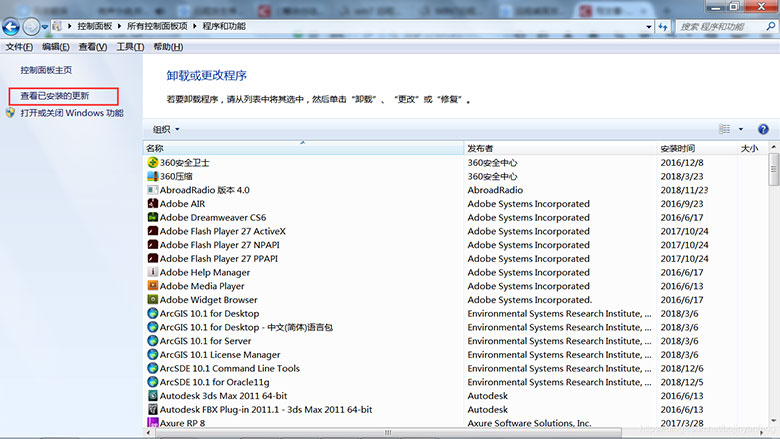Click the 2017/3/28 install date cell

pos(682,423)
